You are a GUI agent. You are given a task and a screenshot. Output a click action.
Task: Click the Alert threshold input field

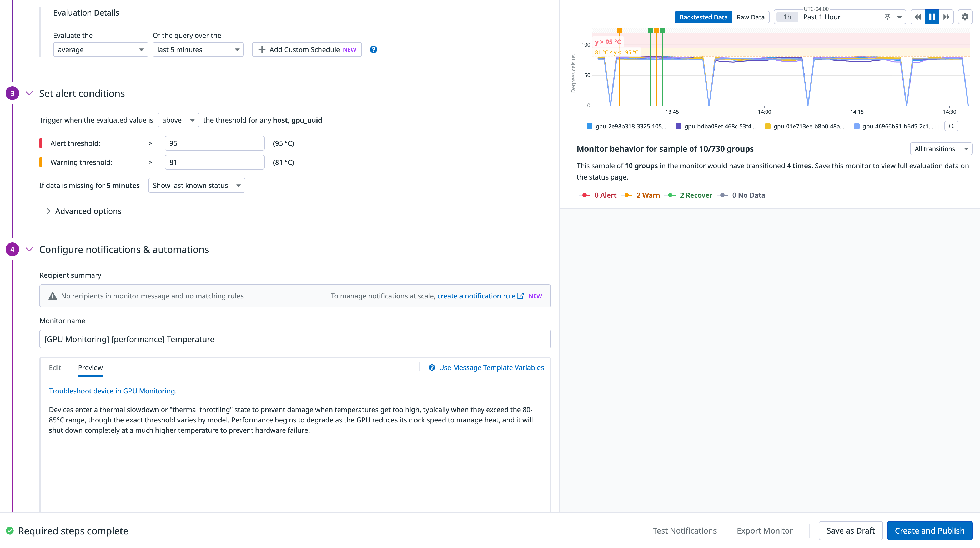click(214, 143)
